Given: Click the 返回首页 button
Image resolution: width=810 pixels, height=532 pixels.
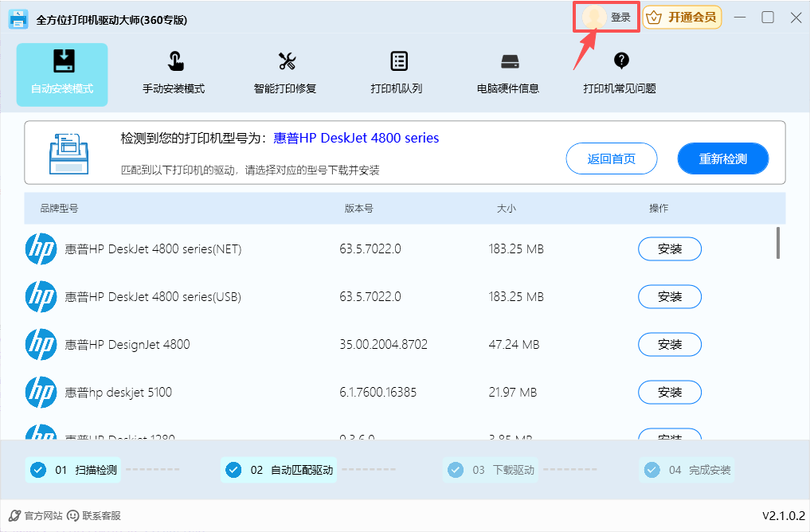Looking at the screenshot, I should (x=612, y=158).
